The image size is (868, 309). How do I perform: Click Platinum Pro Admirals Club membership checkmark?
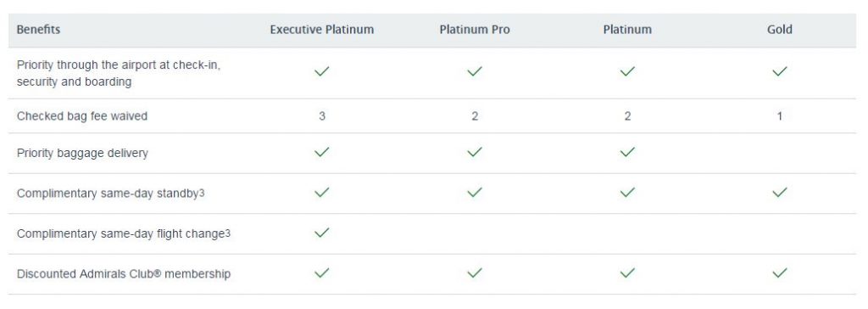475,273
